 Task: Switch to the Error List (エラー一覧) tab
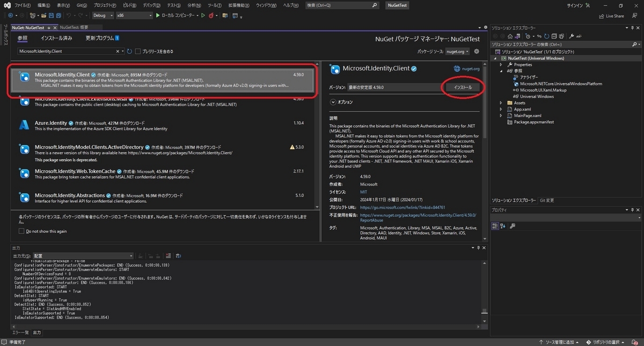(20, 333)
